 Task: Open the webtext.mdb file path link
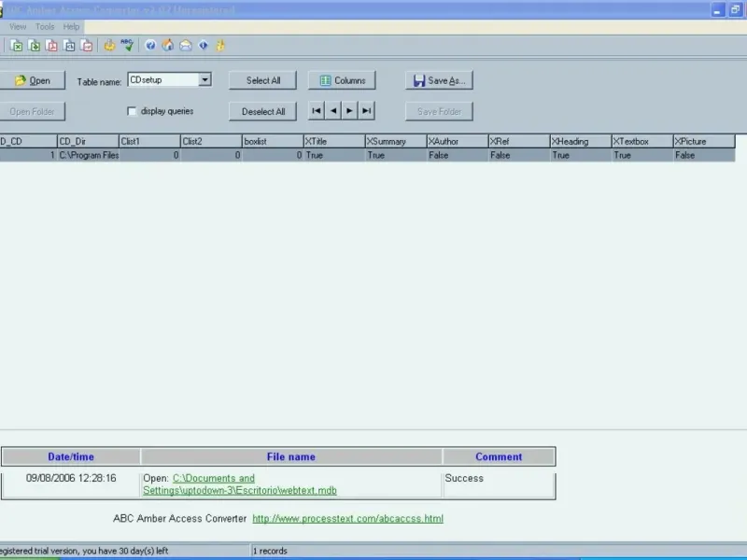(240, 484)
